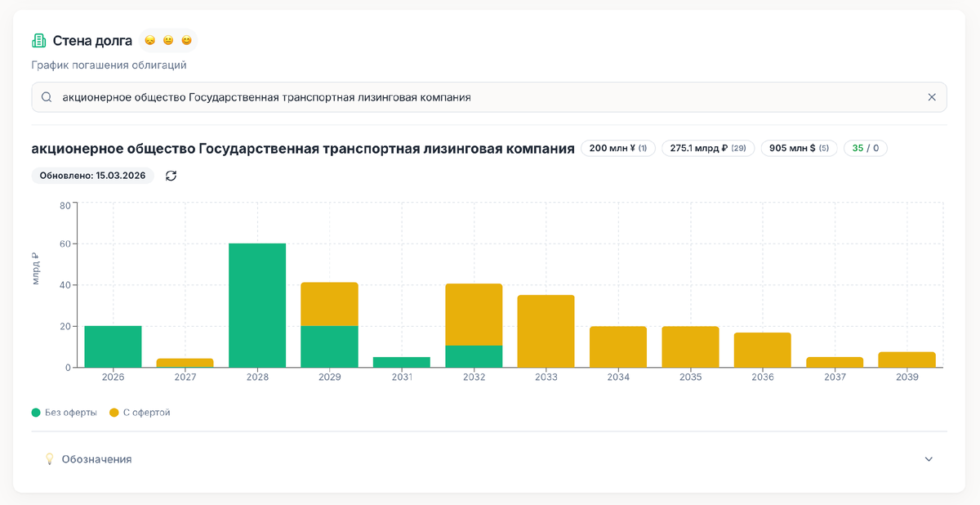
Task: Select the 2028 green bar
Action: (257, 306)
